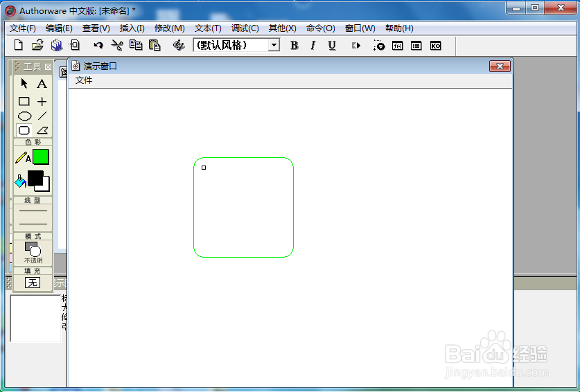The width and height of the screenshot is (580, 392).
Task: Select the Ellipse tool
Action: pyautogui.click(x=24, y=116)
